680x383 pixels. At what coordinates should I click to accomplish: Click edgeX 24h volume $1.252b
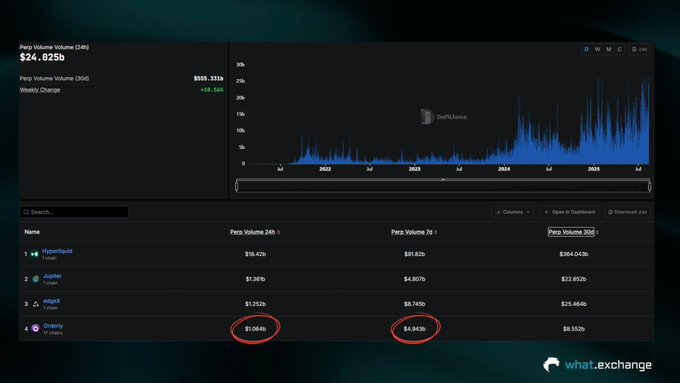click(255, 304)
